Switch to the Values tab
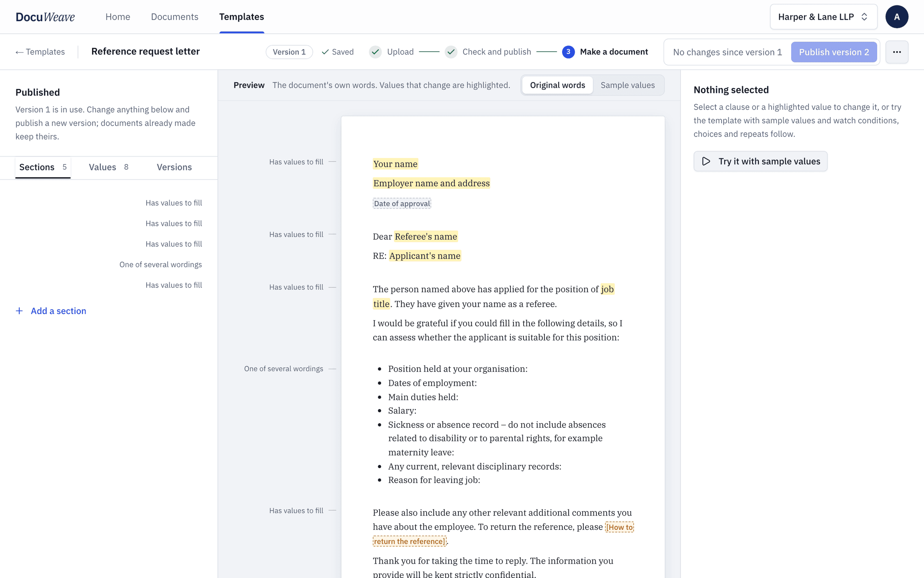The height and width of the screenshot is (578, 924). coord(109,167)
